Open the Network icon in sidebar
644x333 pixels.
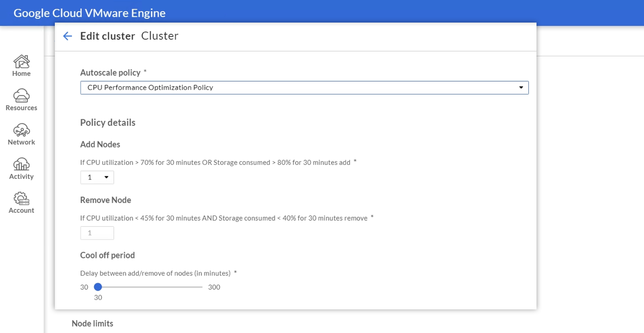point(22,130)
